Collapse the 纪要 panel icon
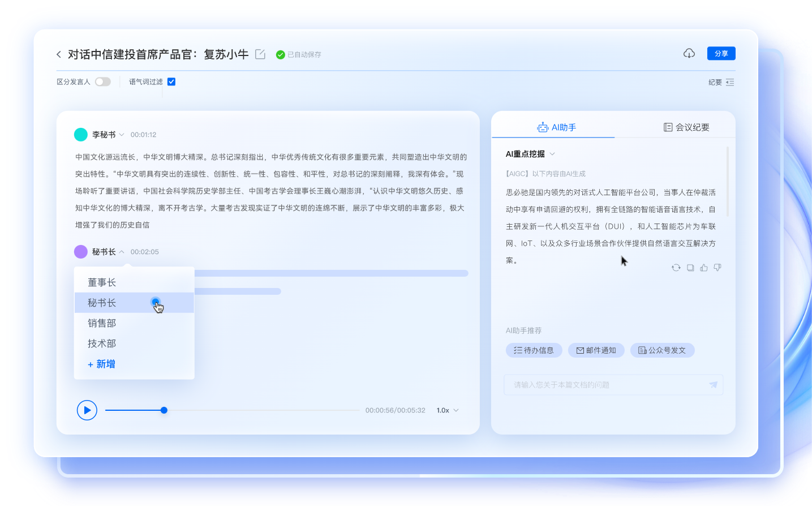 pos(730,82)
